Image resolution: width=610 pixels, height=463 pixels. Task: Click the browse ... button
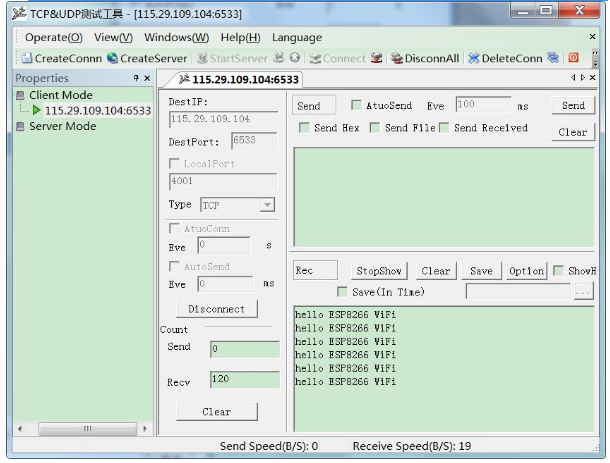point(584,291)
